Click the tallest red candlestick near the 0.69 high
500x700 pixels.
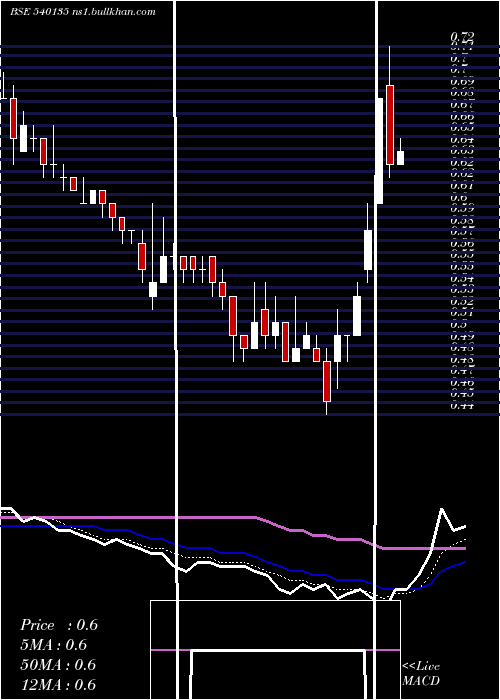[390, 125]
